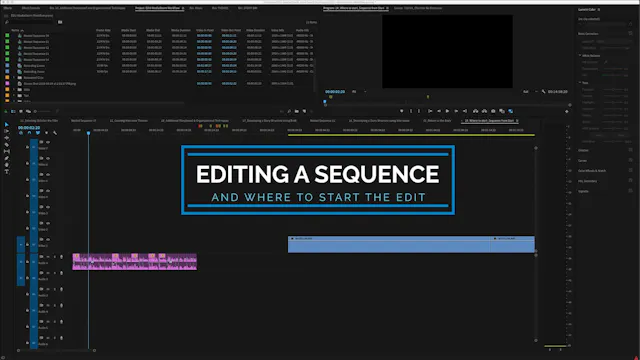
Task: Click Mark In in Program monitor
Action: click(411, 111)
